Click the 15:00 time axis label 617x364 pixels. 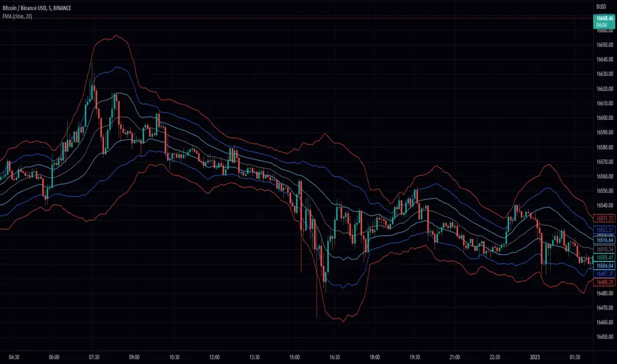coord(295,357)
